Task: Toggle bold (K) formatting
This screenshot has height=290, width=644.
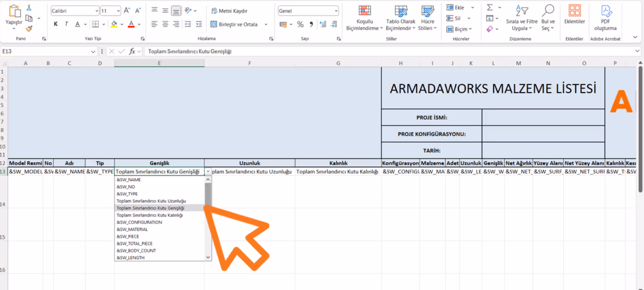Action: click(x=56, y=24)
